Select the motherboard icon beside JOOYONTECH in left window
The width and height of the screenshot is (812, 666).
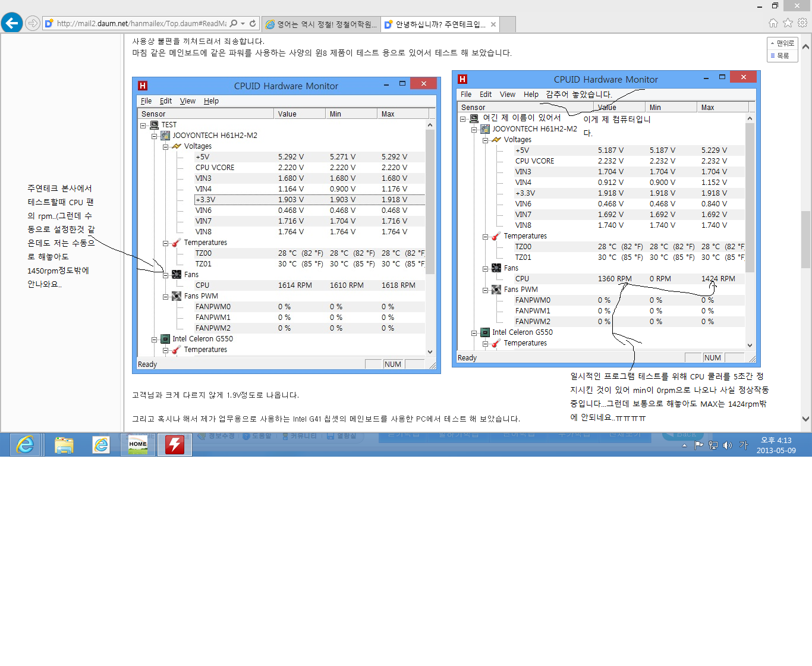165,136
